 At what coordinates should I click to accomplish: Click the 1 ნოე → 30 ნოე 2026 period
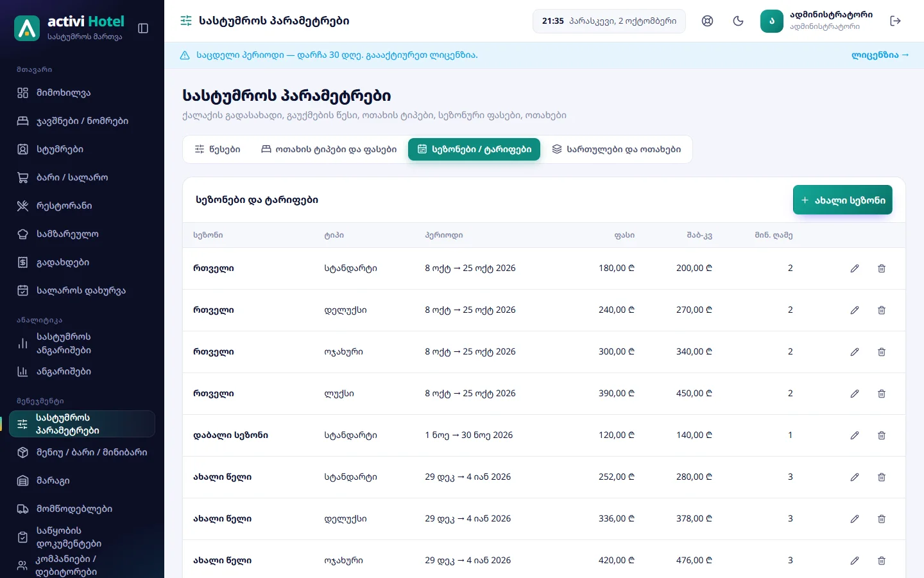pos(468,435)
